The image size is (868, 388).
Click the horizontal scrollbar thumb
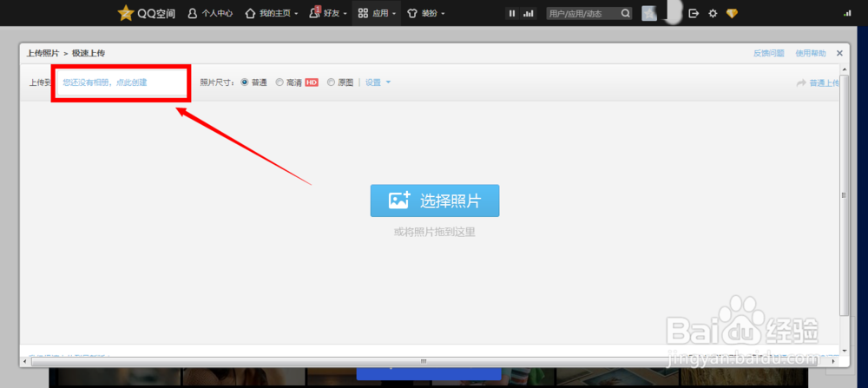pyautogui.click(x=424, y=361)
